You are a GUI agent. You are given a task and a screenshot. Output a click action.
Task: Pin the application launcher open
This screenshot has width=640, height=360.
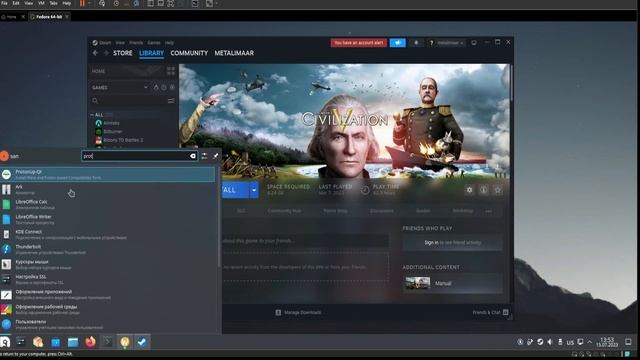pos(216,156)
